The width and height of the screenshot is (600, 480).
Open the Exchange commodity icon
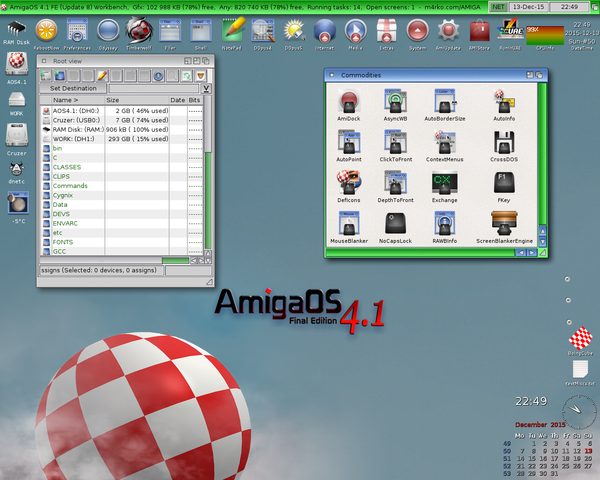tap(445, 184)
